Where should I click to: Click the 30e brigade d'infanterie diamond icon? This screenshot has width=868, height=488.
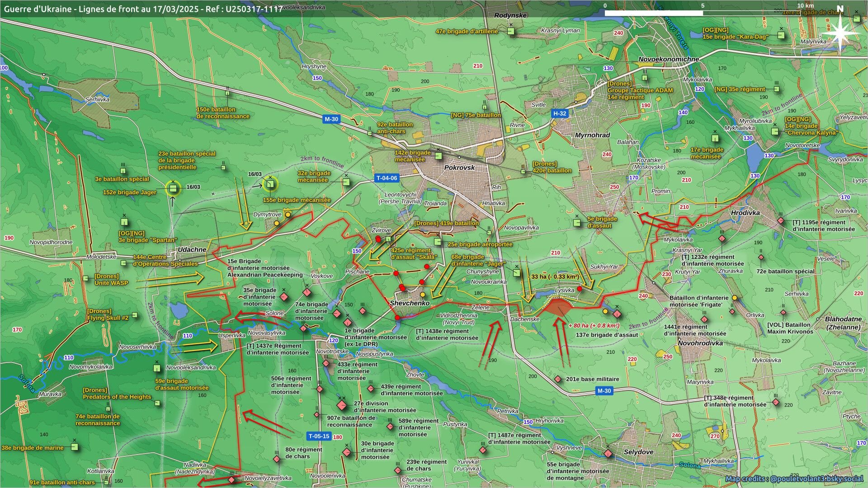click(347, 452)
